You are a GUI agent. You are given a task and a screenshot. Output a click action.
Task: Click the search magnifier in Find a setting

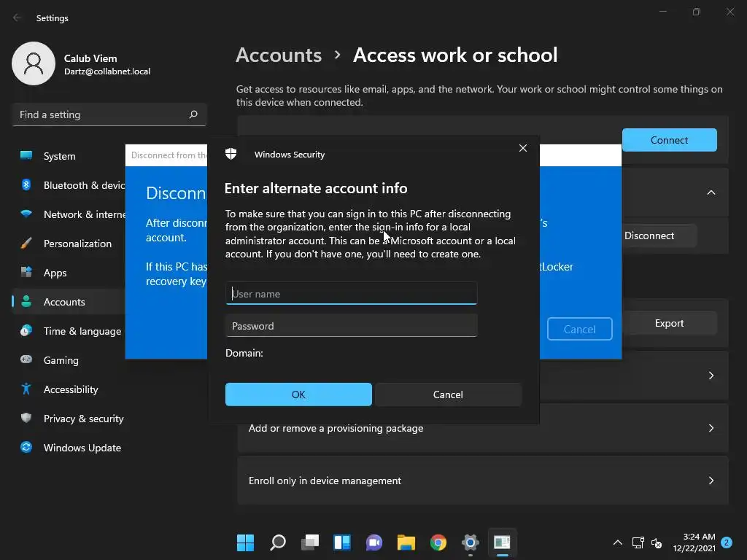(x=193, y=114)
